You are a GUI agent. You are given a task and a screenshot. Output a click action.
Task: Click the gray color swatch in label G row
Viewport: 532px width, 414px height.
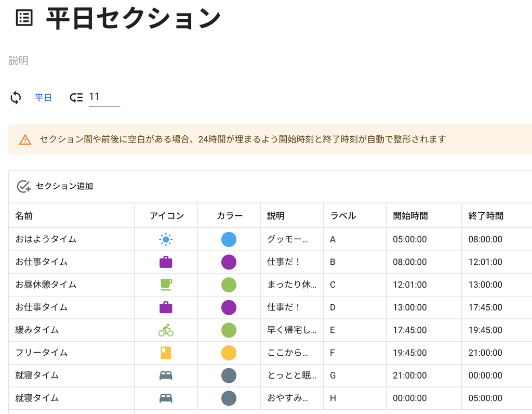(229, 376)
